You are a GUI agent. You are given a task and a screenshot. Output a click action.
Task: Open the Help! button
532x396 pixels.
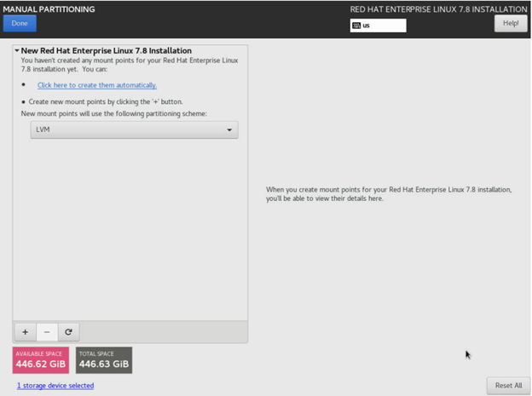(x=510, y=23)
